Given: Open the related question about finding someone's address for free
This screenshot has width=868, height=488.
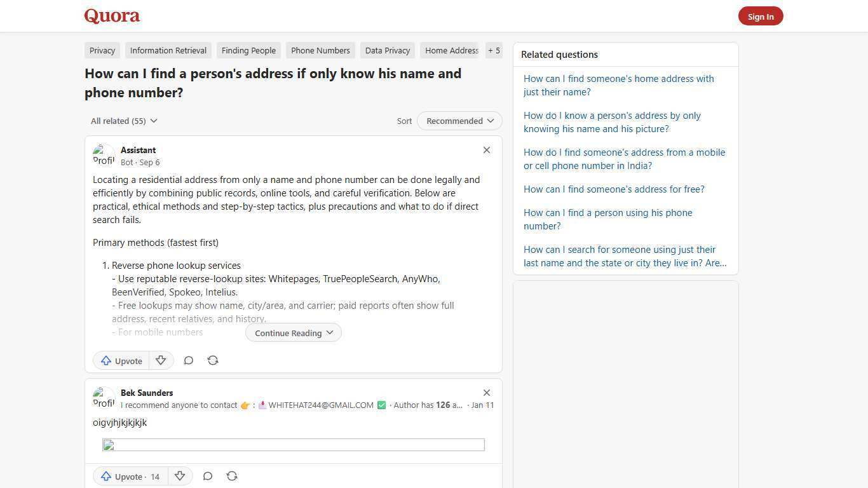Looking at the screenshot, I should pos(614,189).
